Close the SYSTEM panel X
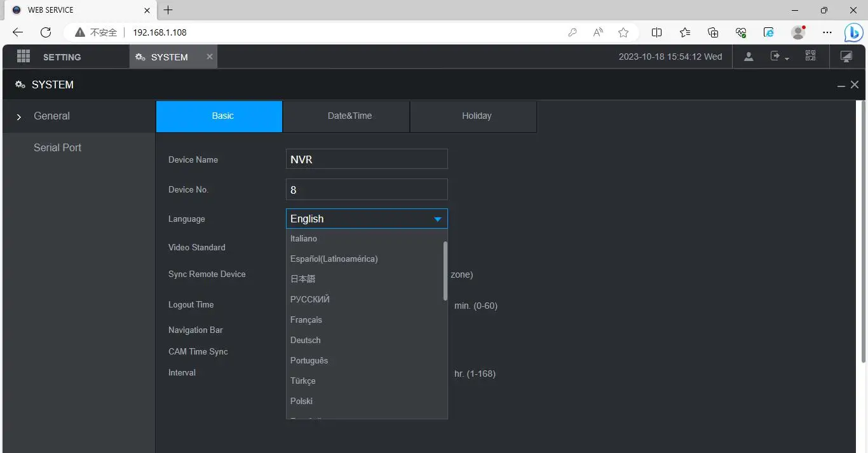The width and height of the screenshot is (868, 453). click(x=855, y=85)
